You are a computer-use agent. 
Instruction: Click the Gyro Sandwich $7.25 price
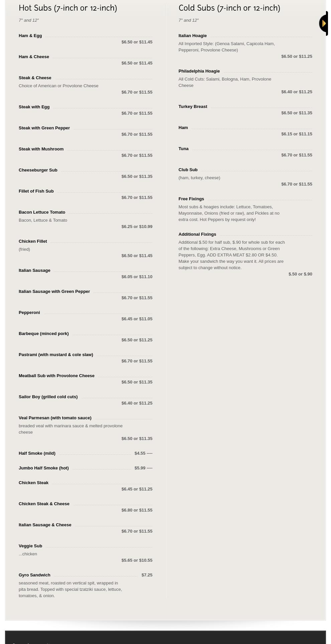[147, 575]
